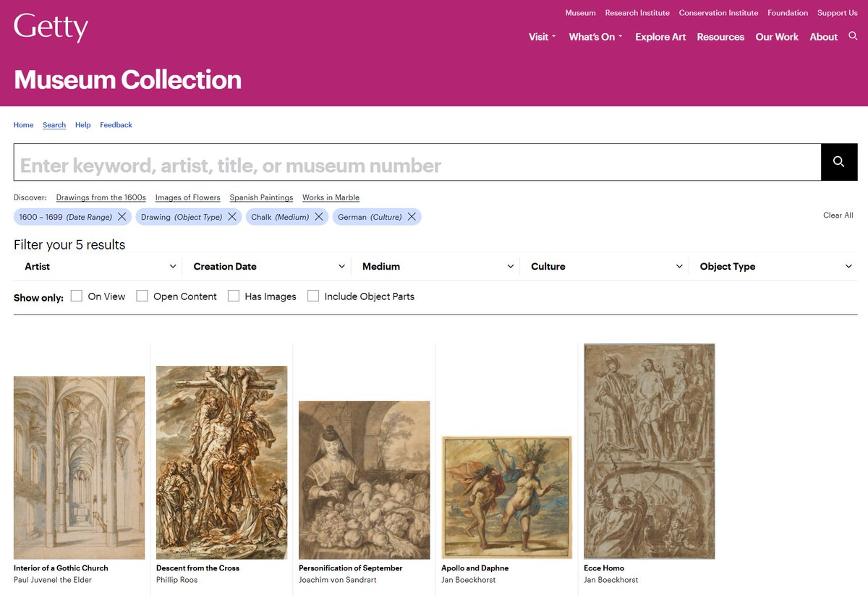Screen dimensions: 868x603
Task: Focus the keyword search input field
Action: tap(417, 162)
